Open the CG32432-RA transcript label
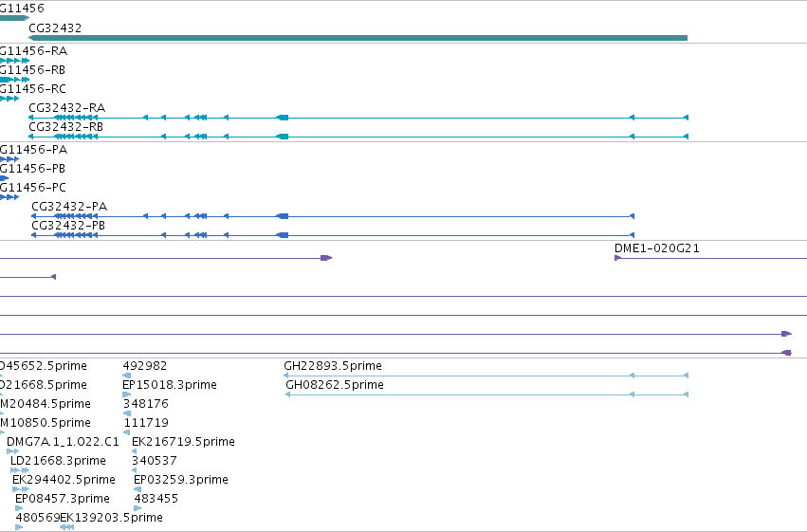Viewport: 807px width, 532px height. (67, 108)
